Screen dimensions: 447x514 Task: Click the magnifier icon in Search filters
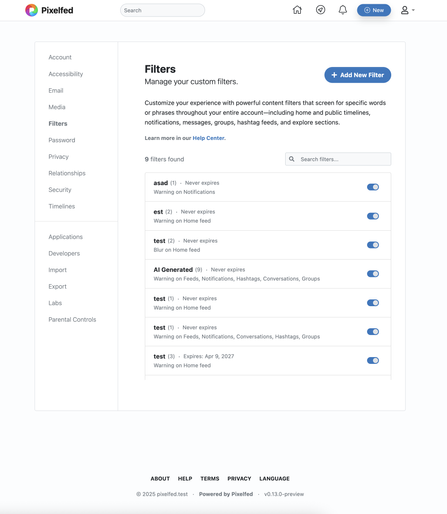click(292, 159)
